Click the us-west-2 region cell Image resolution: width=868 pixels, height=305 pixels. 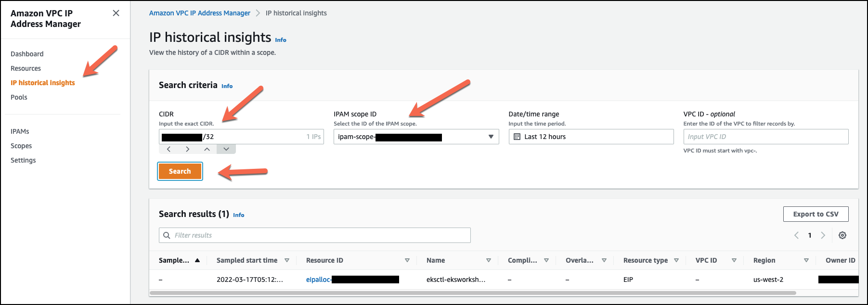point(768,280)
